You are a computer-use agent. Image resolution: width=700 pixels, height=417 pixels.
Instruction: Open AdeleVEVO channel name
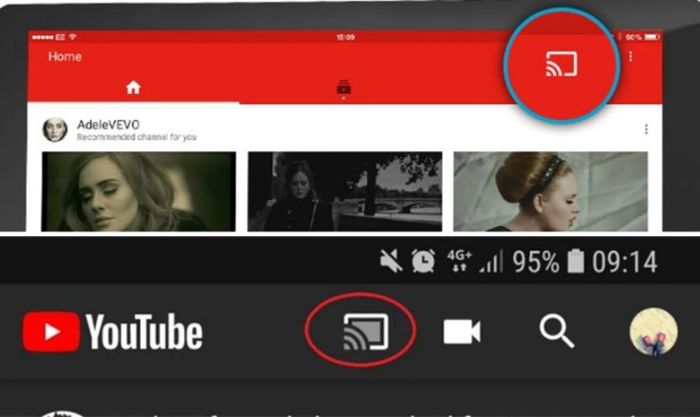click(x=108, y=125)
